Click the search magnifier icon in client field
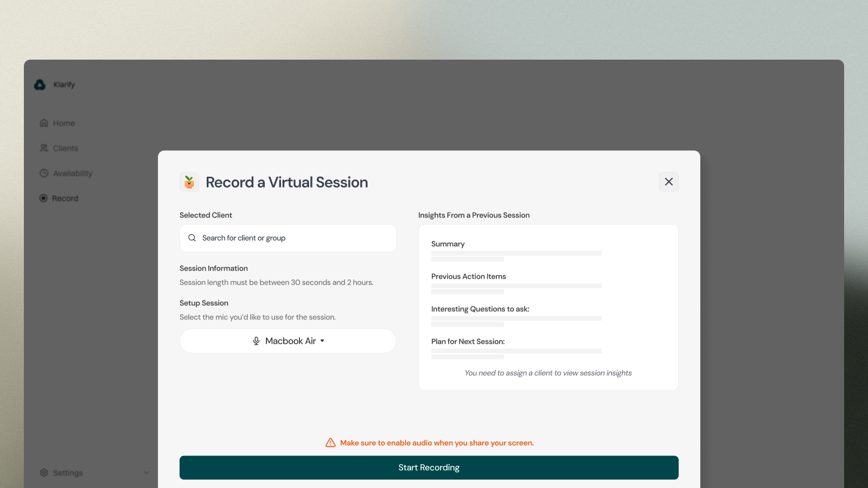The height and width of the screenshot is (488, 868). click(192, 237)
